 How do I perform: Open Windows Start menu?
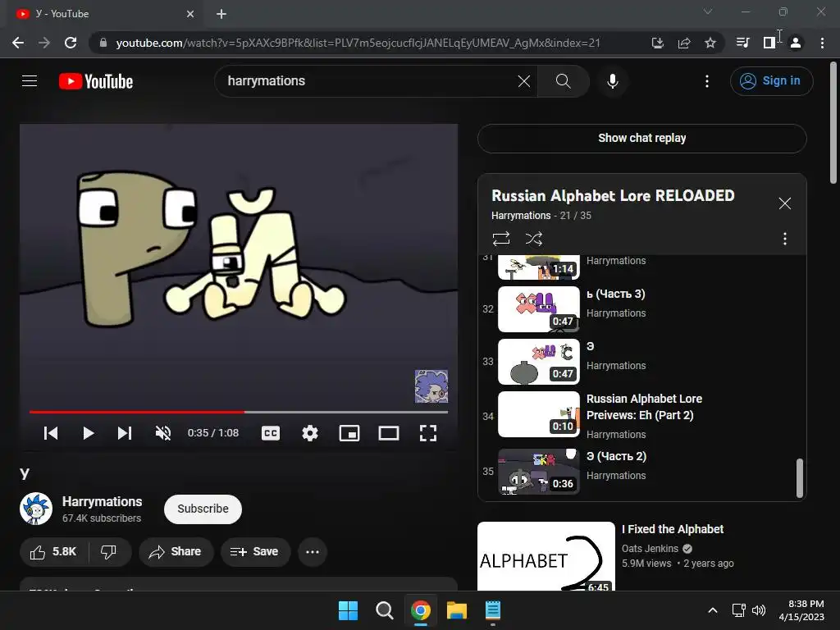pos(348,610)
